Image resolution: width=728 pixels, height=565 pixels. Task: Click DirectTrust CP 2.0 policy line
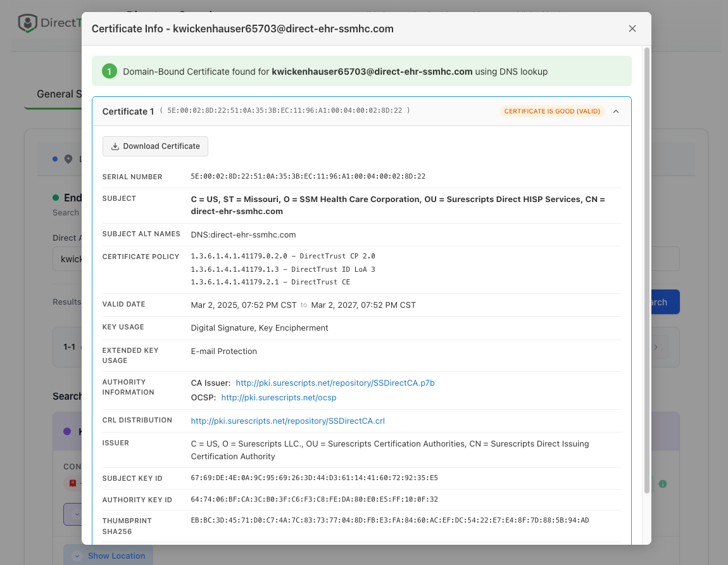(283, 256)
